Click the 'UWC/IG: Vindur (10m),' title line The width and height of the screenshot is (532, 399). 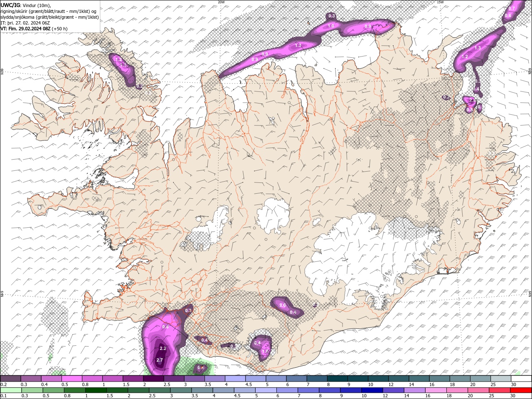[x=26, y=5]
